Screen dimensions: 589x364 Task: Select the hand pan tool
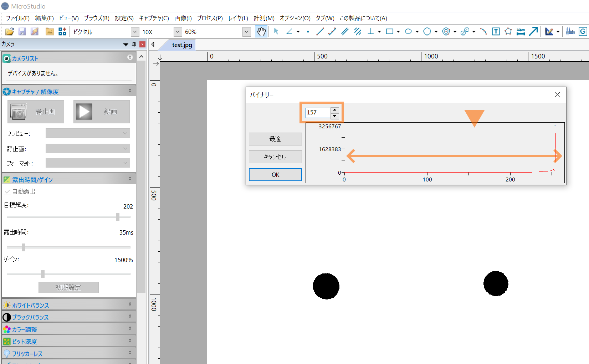[261, 32]
